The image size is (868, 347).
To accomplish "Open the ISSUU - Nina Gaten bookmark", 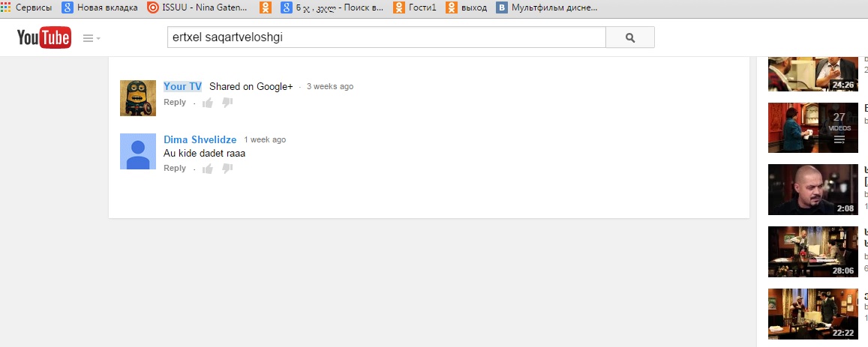I will tap(197, 7).
